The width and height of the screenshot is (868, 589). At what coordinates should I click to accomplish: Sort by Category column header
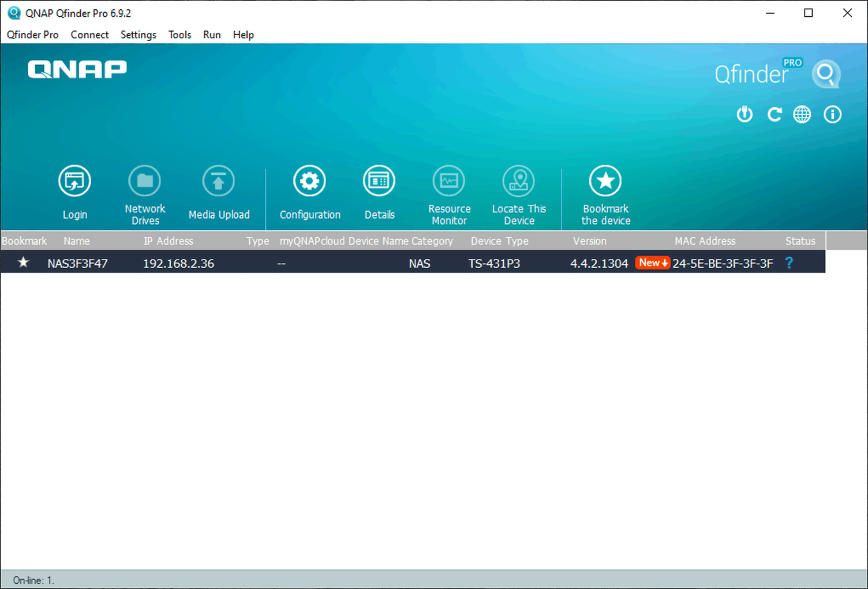click(432, 241)
